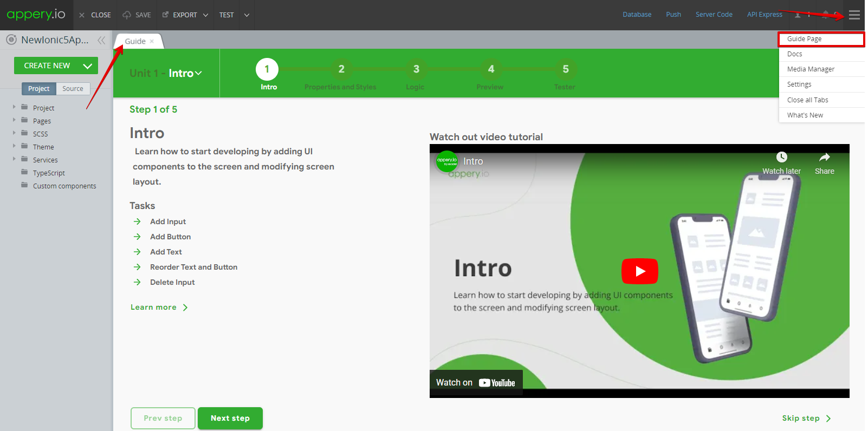Switch to the Source view toggle

[x=73, y=89]
